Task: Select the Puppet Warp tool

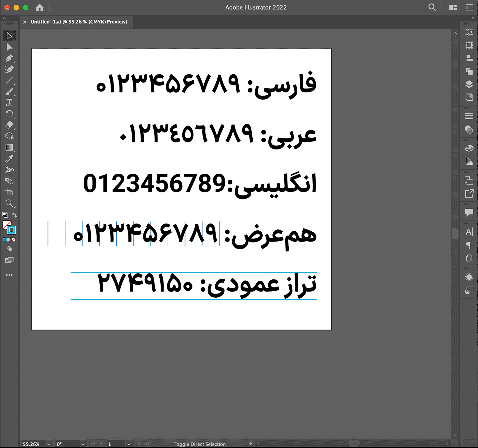Action: click(9, 170)
